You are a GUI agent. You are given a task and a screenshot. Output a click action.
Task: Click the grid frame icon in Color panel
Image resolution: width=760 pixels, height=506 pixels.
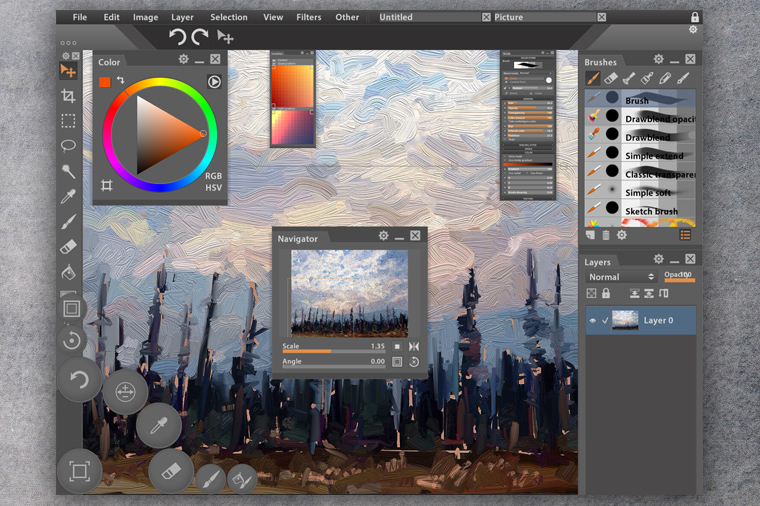(x=107, y=185)
